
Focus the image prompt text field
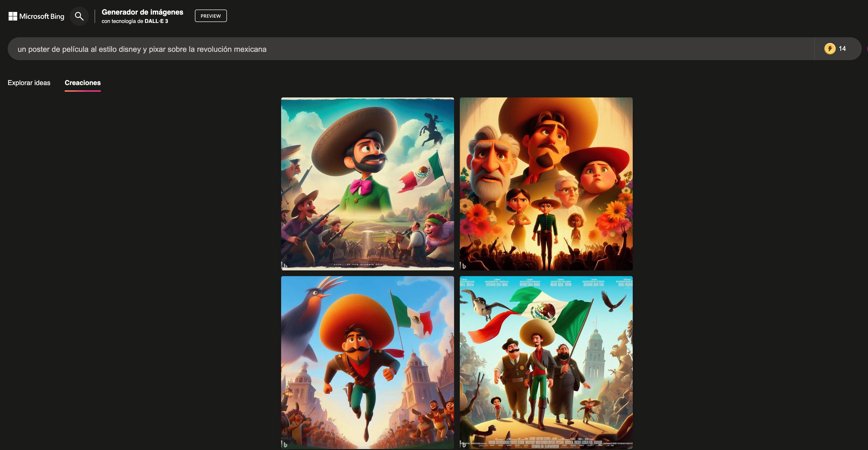pos(404,49)
